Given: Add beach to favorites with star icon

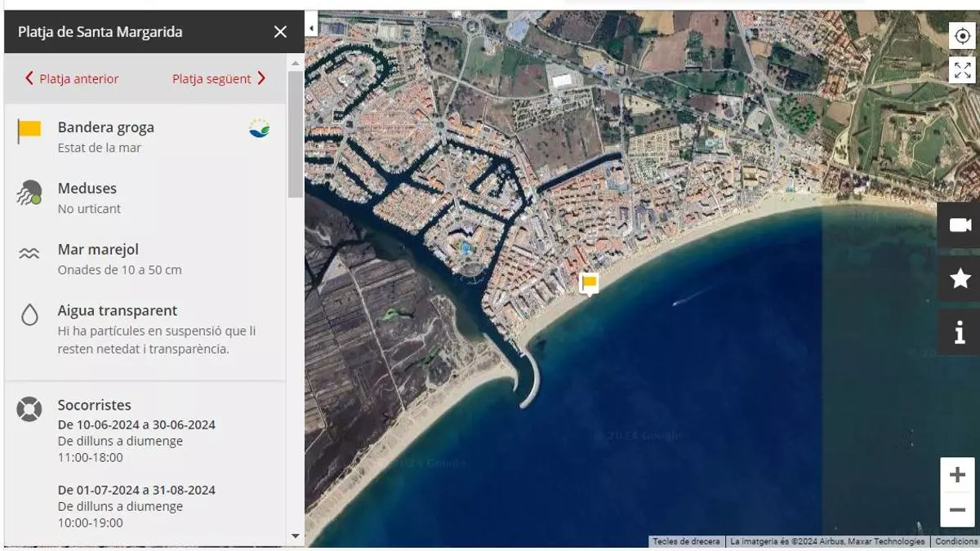Looking at the screenshot, I should pyautogui.click(x=960, y=278).
